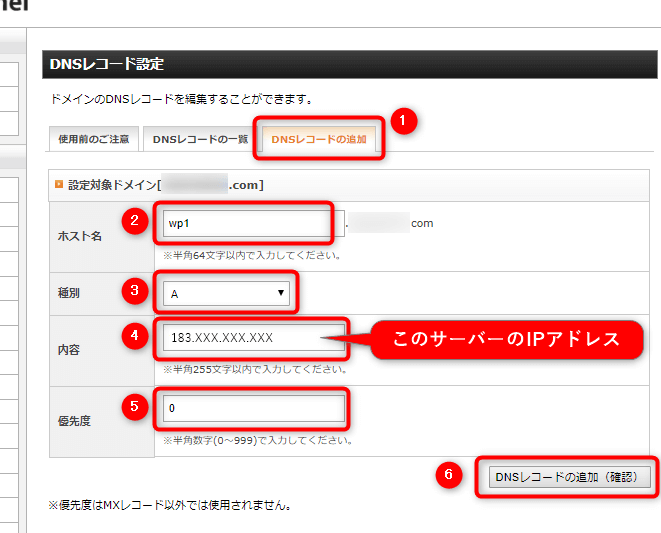Focus the 内容 IP address field
The height and width of the screenshot is (533, 661).
tap(254, 338)
